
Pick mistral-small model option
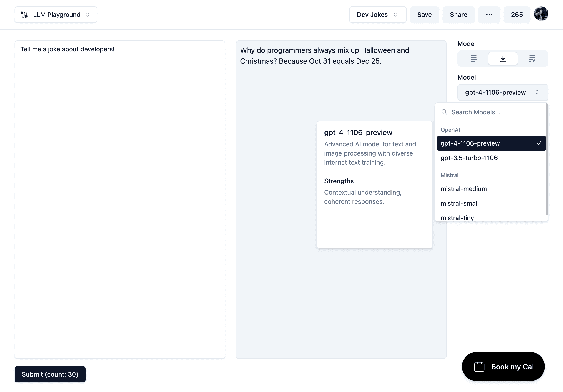tap(459, 203)
